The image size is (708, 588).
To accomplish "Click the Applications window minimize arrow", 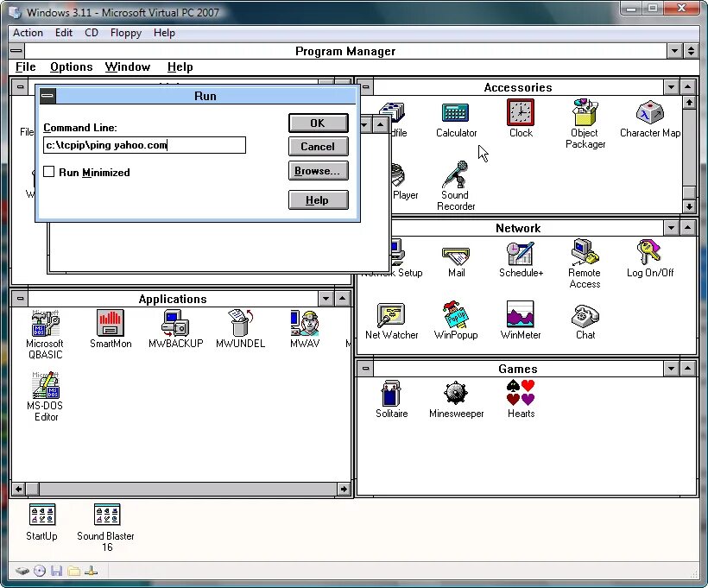I will 326,299.
